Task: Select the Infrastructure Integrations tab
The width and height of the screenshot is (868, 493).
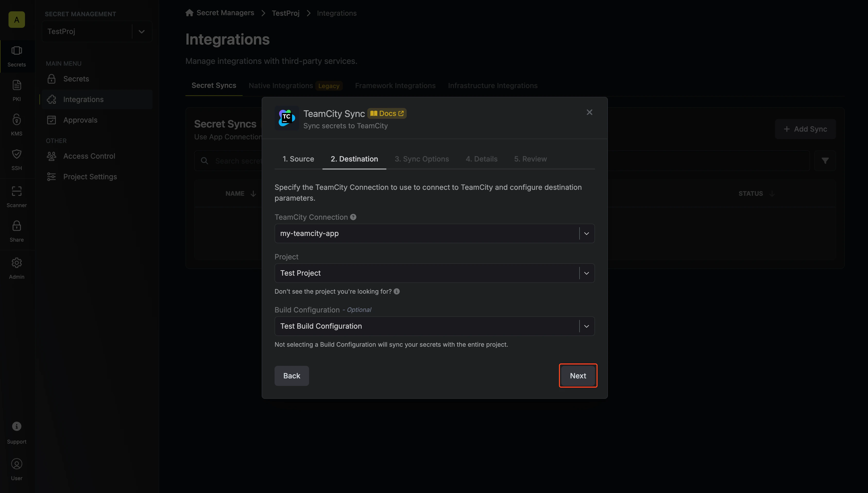Action: point(492,86)
